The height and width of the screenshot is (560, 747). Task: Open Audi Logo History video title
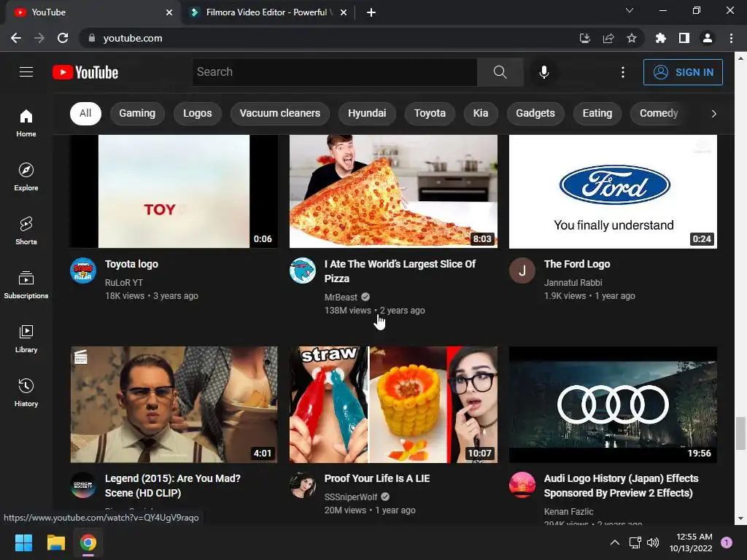622,485
